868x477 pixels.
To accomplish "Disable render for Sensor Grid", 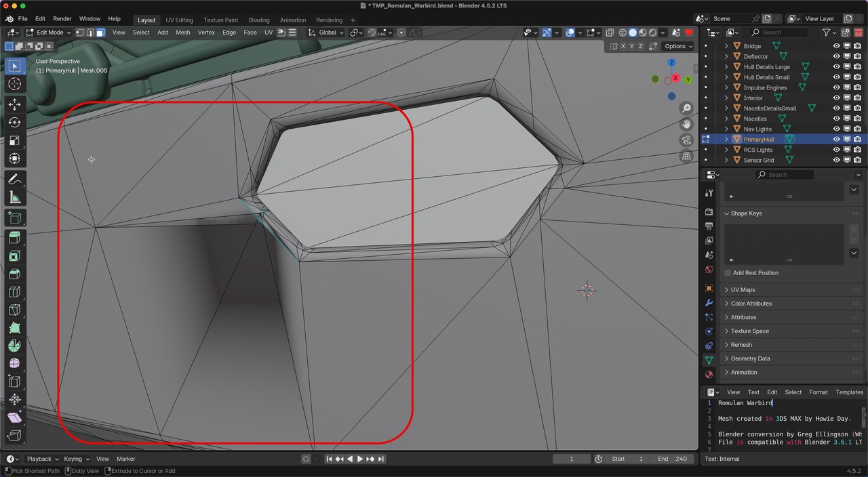I will (x=857, y=161).
